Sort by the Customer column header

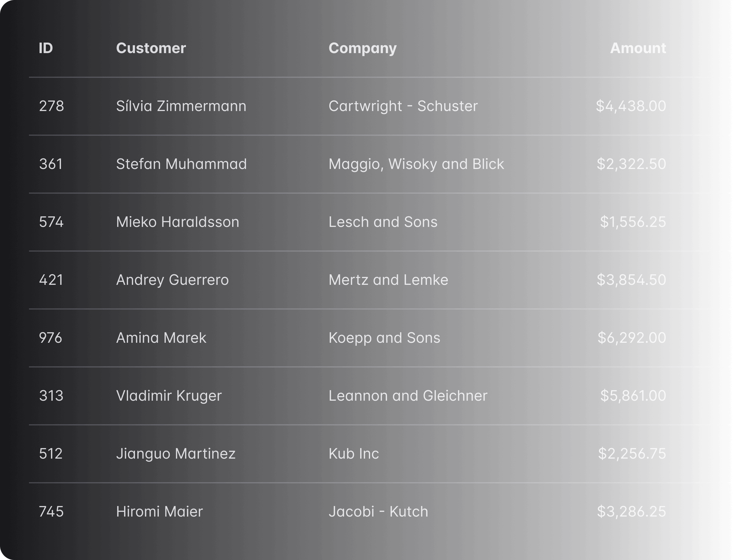151,48
